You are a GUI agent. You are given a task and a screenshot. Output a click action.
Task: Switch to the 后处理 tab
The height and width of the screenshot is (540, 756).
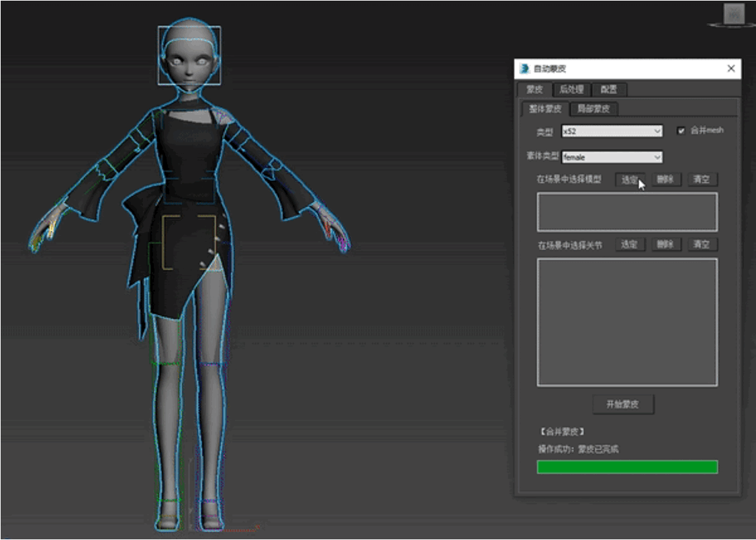pyautogui.click(x=571, y=89)
